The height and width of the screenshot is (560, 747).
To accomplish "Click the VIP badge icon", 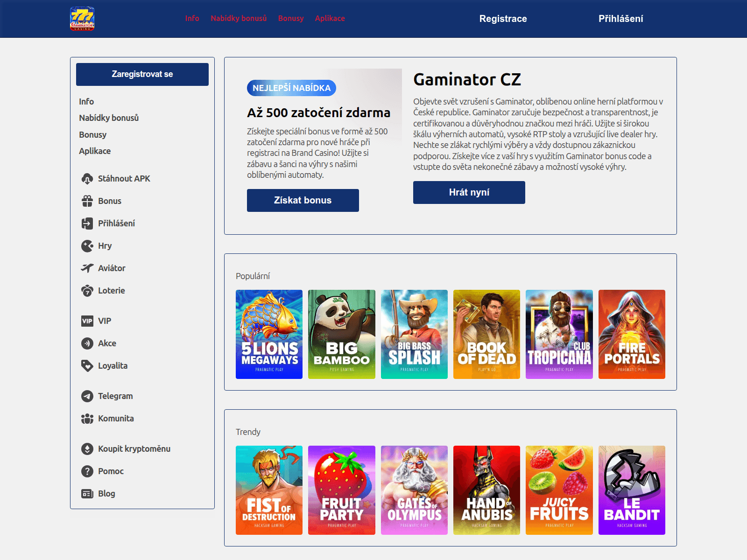I will 87,321.
